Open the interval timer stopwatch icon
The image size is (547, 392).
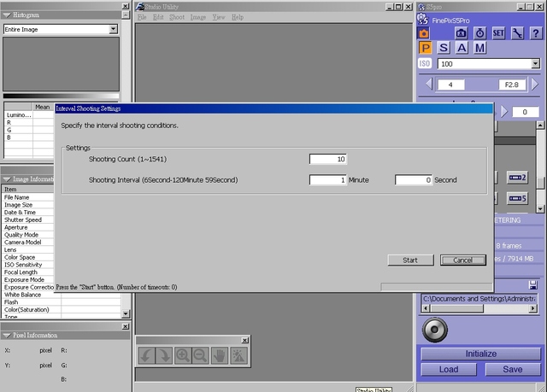pyautogui.click(x=480, y=33)
